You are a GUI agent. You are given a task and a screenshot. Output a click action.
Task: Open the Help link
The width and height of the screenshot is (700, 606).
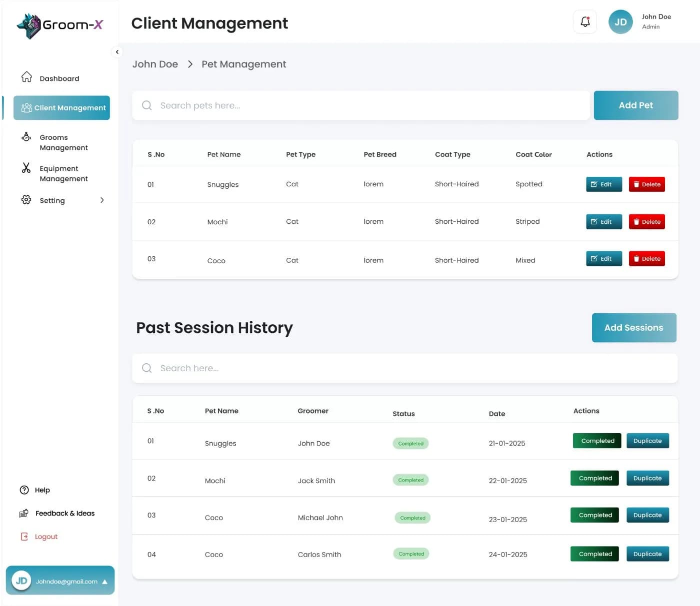point(42,490)
